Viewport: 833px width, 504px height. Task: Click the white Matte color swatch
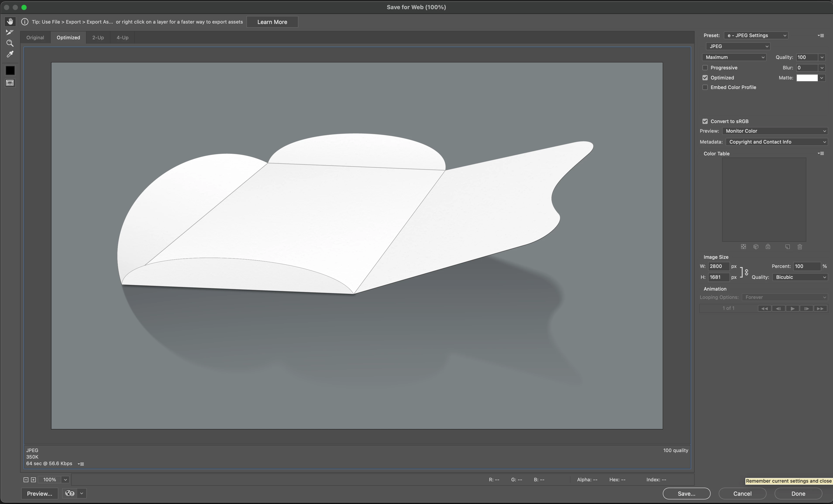(x=807, y=78)
